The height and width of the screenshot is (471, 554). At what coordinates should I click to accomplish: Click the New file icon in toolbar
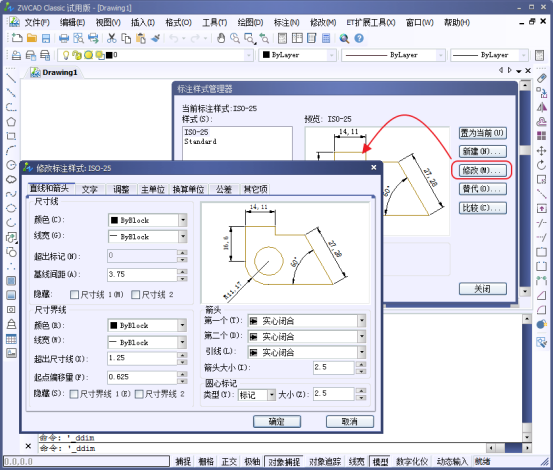17,38
